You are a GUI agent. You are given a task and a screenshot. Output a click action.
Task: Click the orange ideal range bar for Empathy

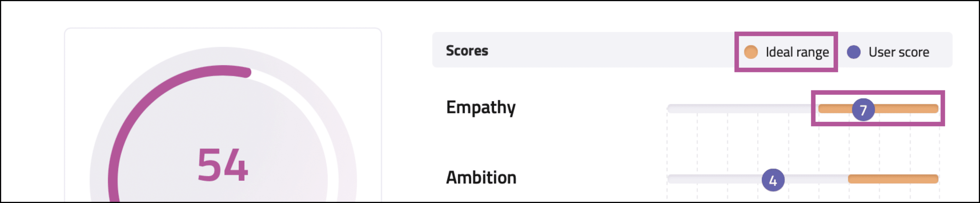coord(907,109)
